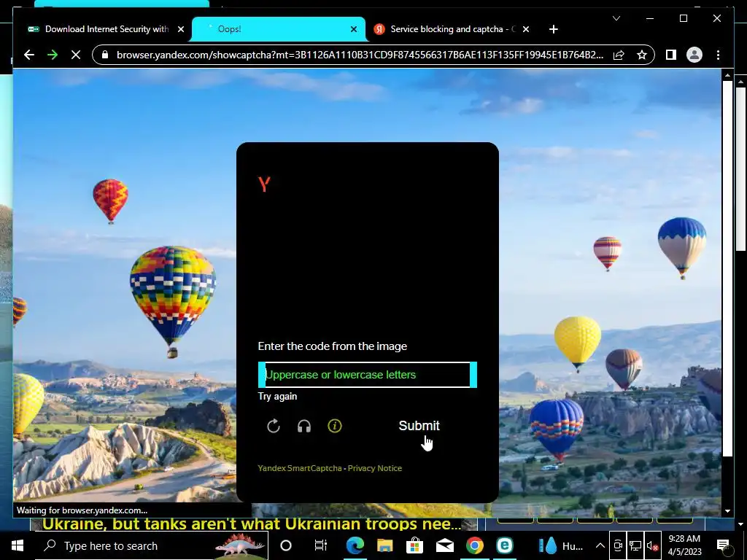The image size is (747, 560).
Task: Share this page from the address bar
Action: [x=619, y=55]
